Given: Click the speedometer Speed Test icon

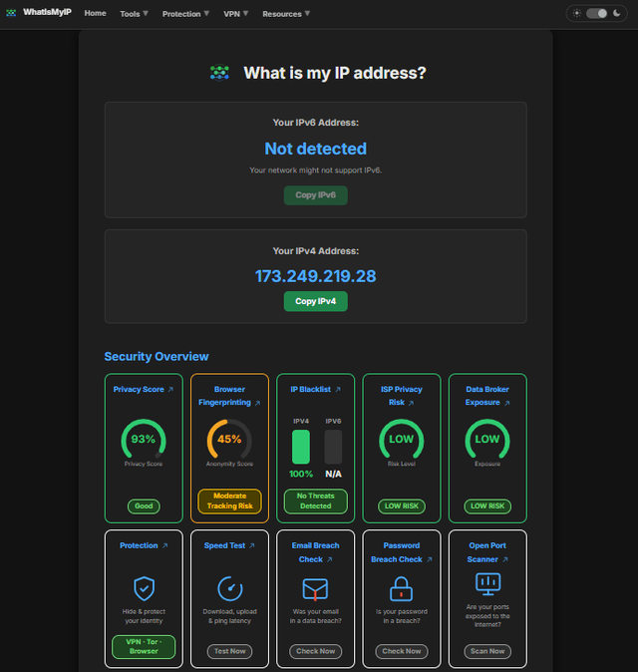Looking at the screenshot, I should pyautogui.click(x=230, y=588).
